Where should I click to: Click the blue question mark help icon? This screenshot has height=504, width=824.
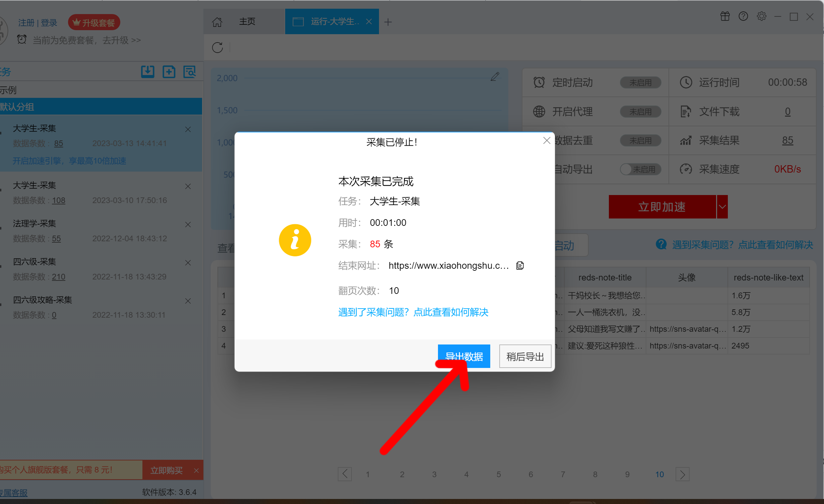661,244
